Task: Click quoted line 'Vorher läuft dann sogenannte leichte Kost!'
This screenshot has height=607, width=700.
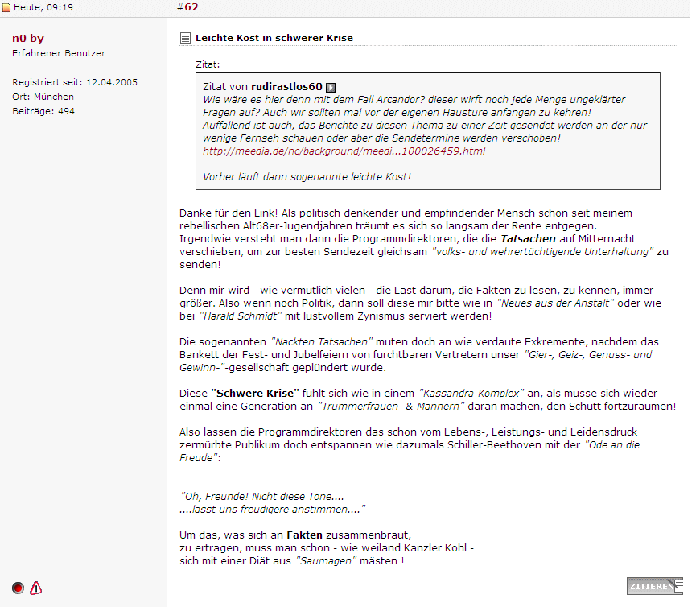Action: point(307,177)
